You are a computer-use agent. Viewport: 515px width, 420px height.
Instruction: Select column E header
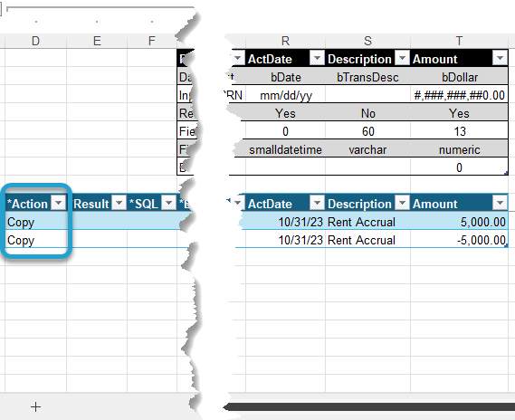pos(97,41)
